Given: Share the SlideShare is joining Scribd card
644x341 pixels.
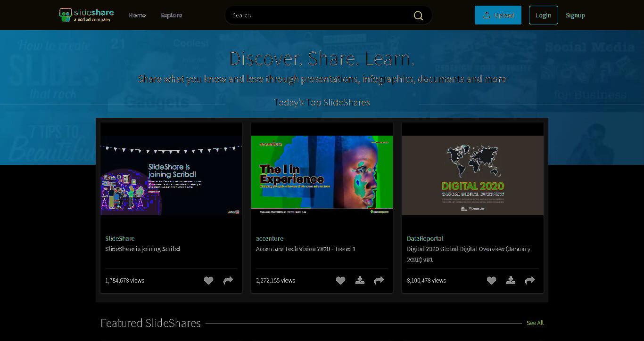Looking at the screenshot, I should click(228, 280).
